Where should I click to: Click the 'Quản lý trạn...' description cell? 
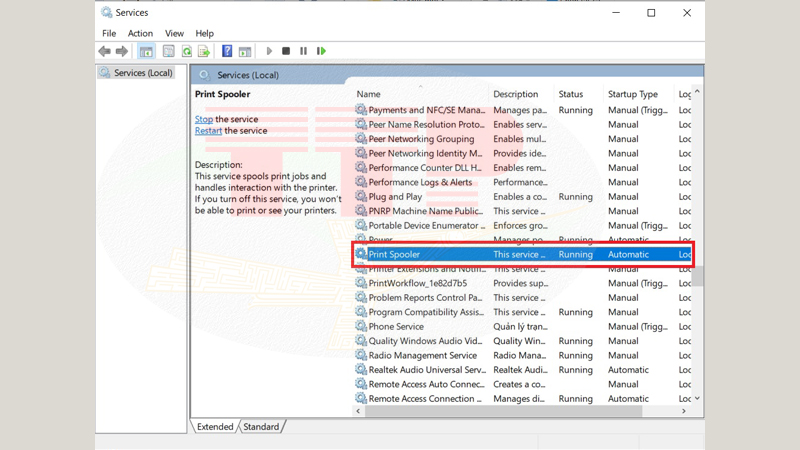[x=520, y=326]
